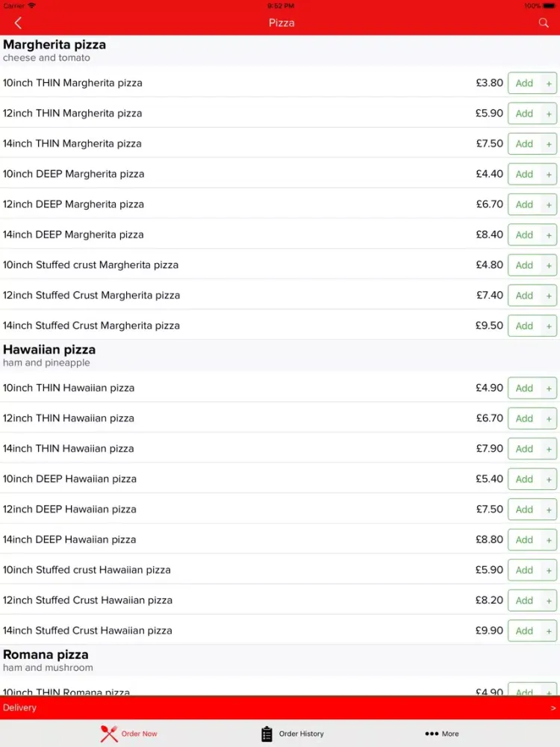The image size is (560, 747).
Task: Open the More tab
Action: click(442, 734)
